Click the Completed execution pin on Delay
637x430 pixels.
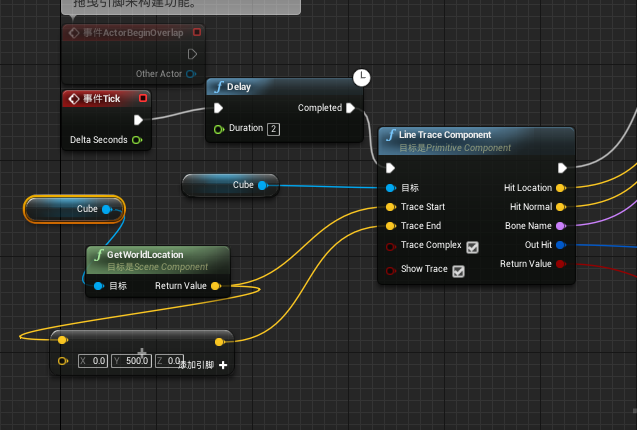point(351,108)
